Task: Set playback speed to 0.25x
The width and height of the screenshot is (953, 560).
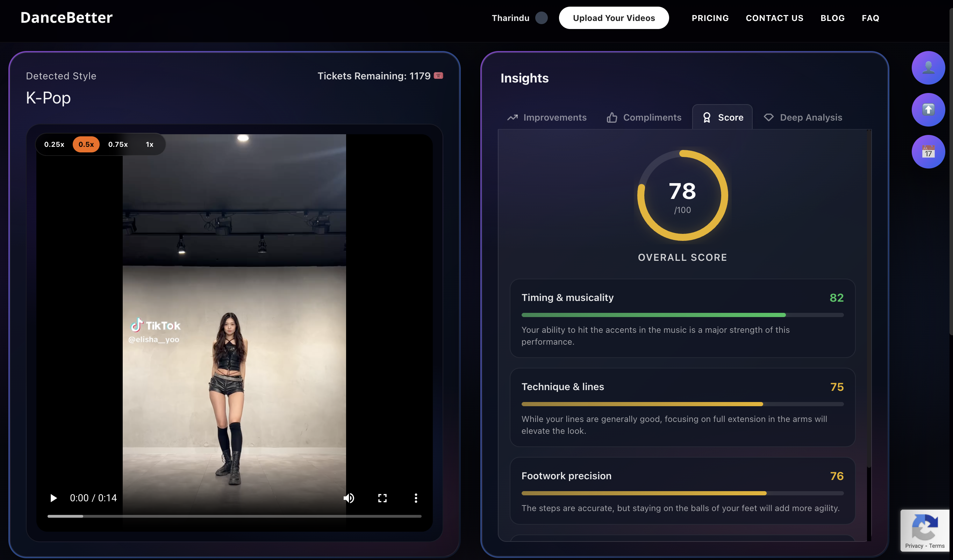Action: pos(54,144)
